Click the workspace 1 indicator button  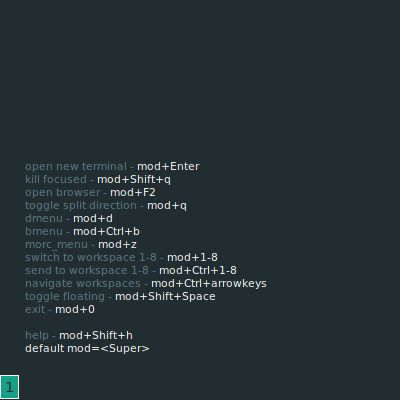click(x=9, y=387)
